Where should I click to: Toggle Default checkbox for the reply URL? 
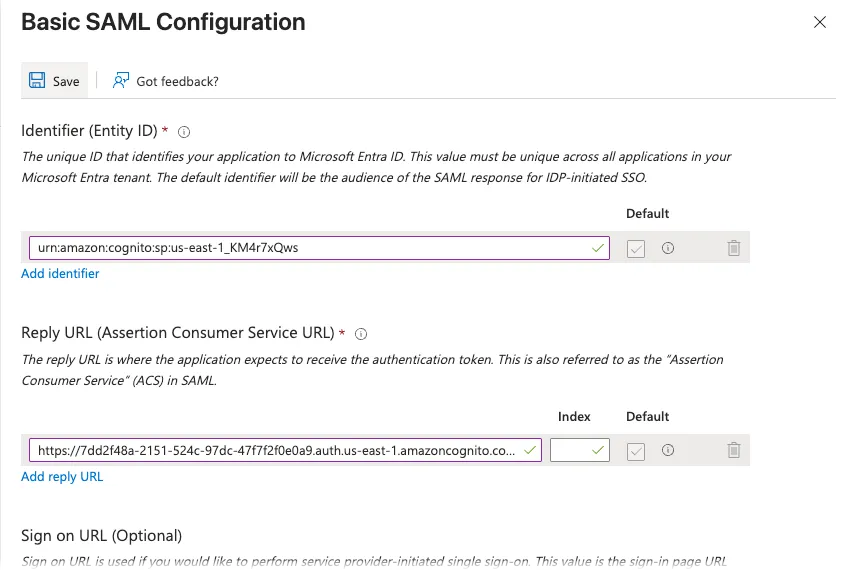pyautogui.click(x=636, y=451)
